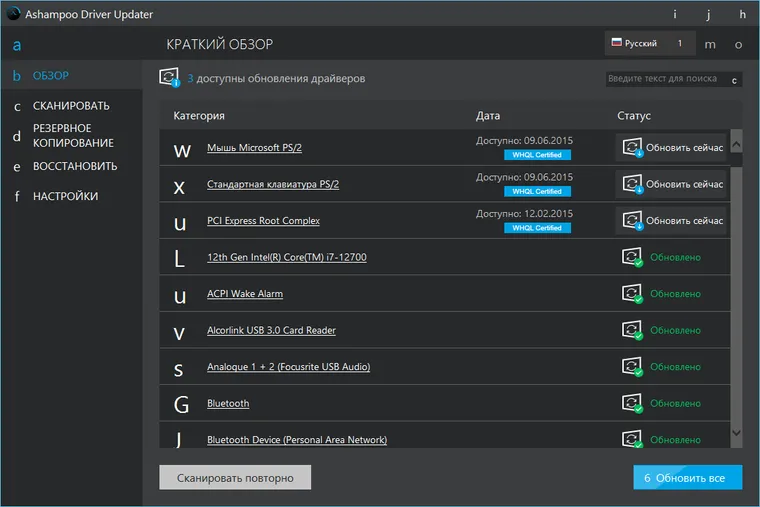The height and width of the screenshot is (507, 760).
Task: Click the processor icon for Intel Core i7-12700
Action: pos(179,258)
